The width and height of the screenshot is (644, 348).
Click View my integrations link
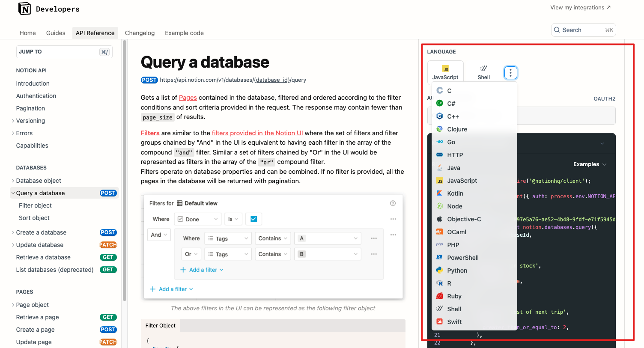pyautogui.click(x=580, y=8)
